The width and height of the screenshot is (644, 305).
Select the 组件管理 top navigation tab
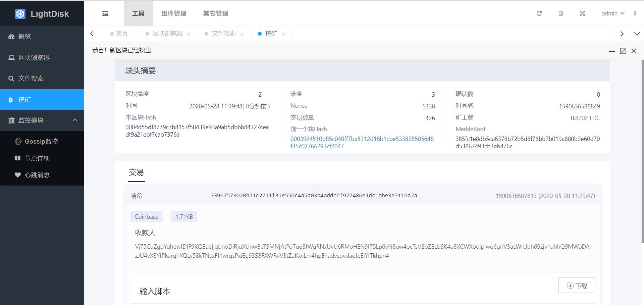point(174,13)
